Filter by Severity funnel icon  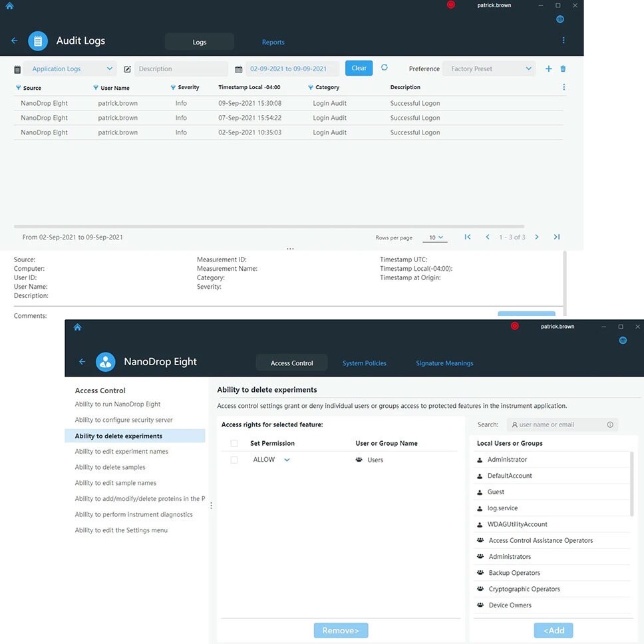(173, 87)
